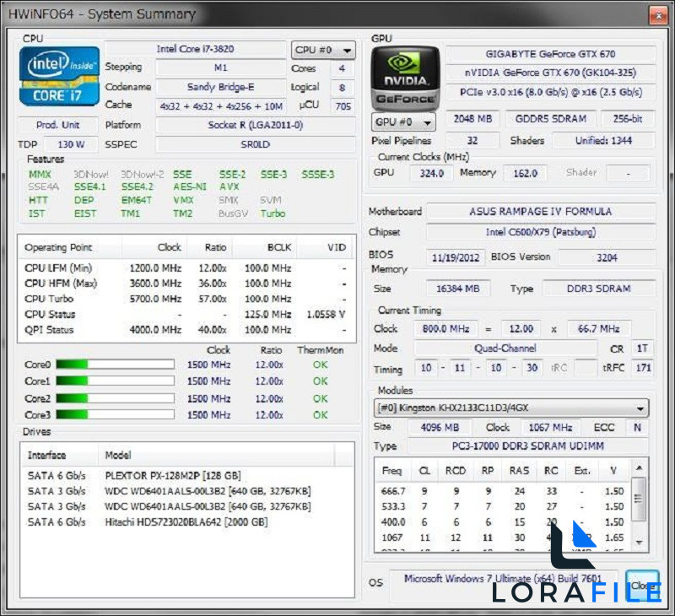Image resolution: width=675 pixels, height=616 pixels.
Task: Select the QPI Status row
Action: (x=186, y=330)
